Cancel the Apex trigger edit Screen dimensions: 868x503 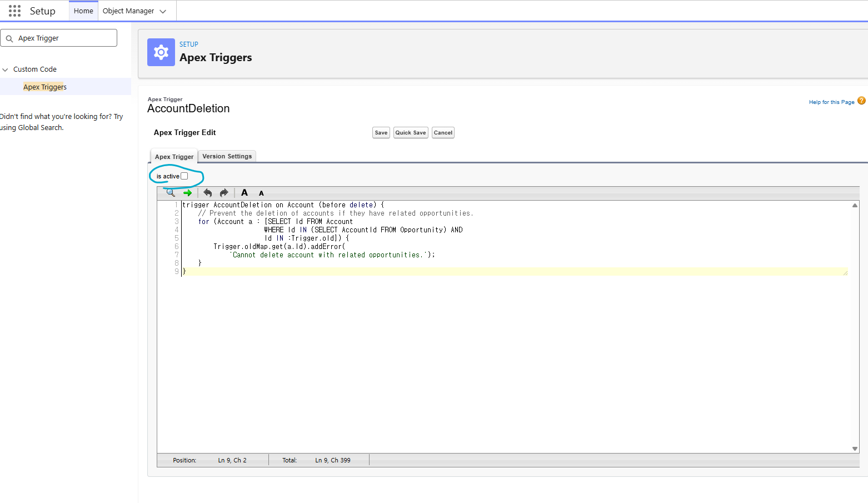[443, 133]
